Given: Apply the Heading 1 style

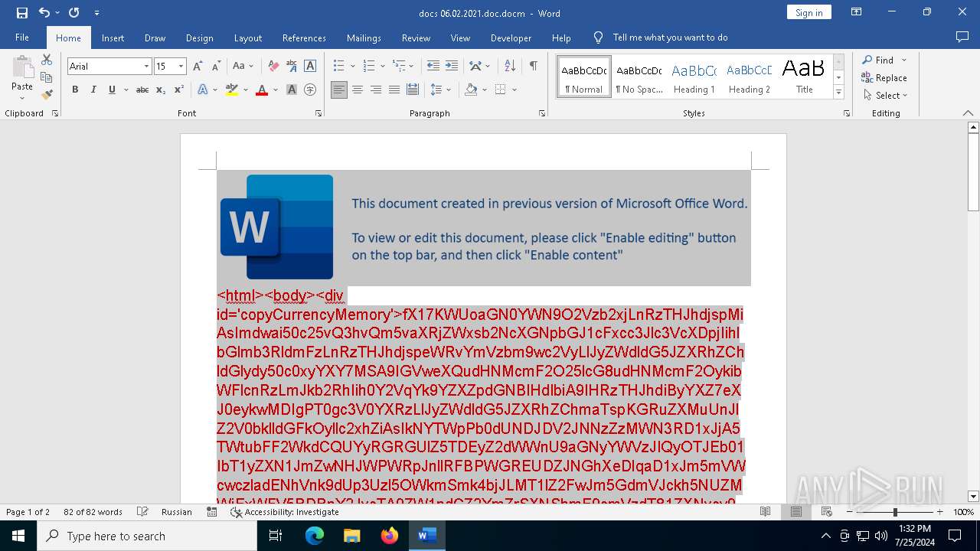Looking at the screenshot, I should 694,77.
